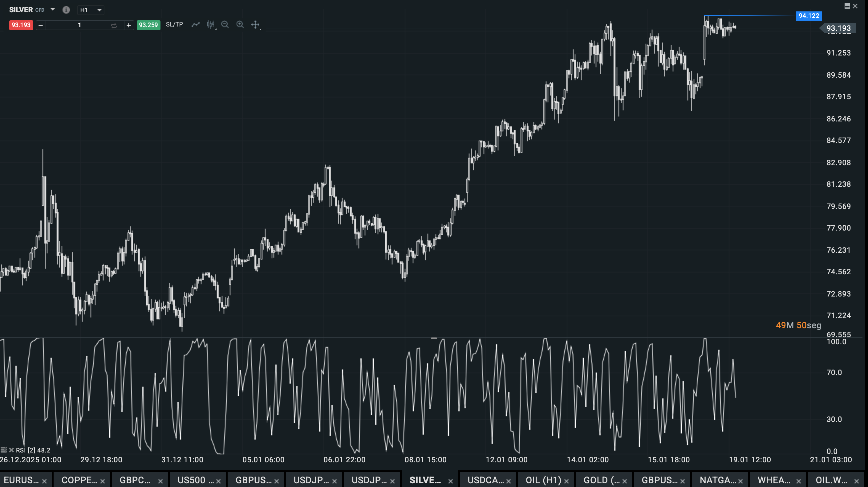The image size is (868, 487).
Task: Click the green buy price 93.259
Action: point(148,25)
